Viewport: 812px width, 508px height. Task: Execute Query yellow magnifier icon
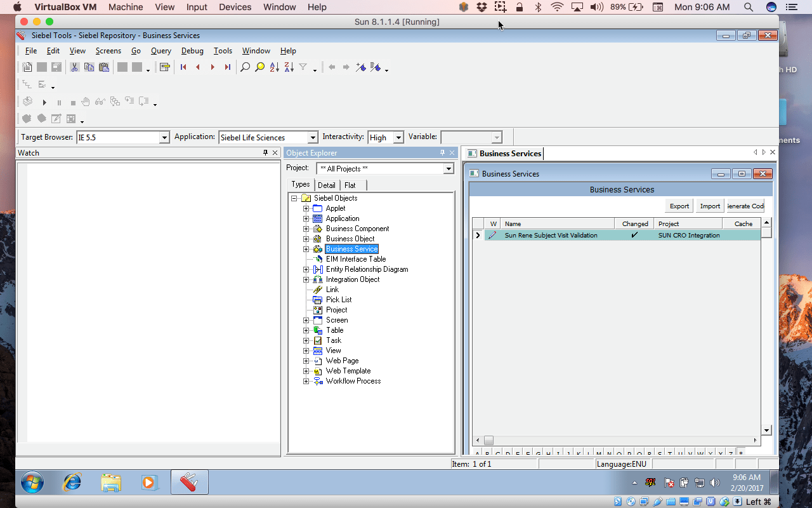pyautogui.click(x=259, y=67)
